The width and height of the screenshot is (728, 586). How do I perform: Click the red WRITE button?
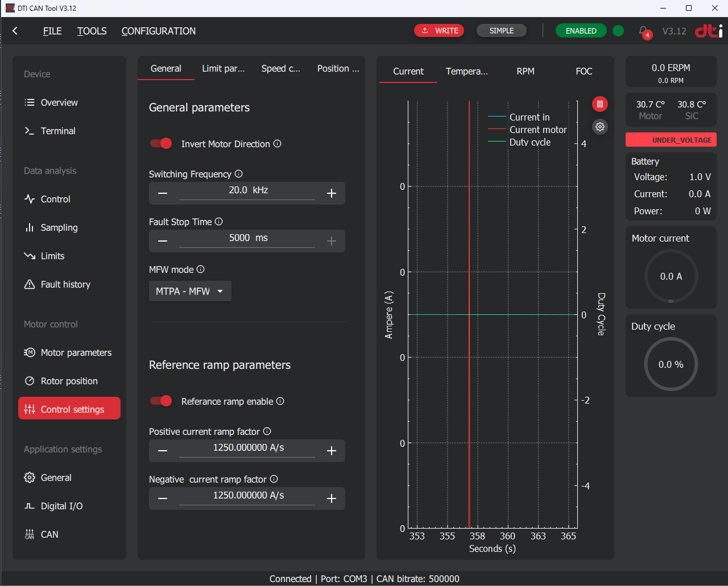pos(439,31)
